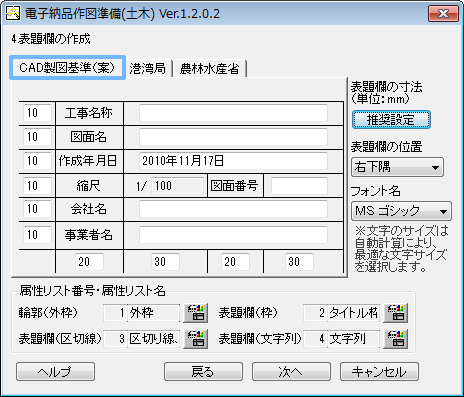464x397 pixels.
Task: Edit row height field beside 縮尺
Action: pyautogui.click(x=37, y=186)
